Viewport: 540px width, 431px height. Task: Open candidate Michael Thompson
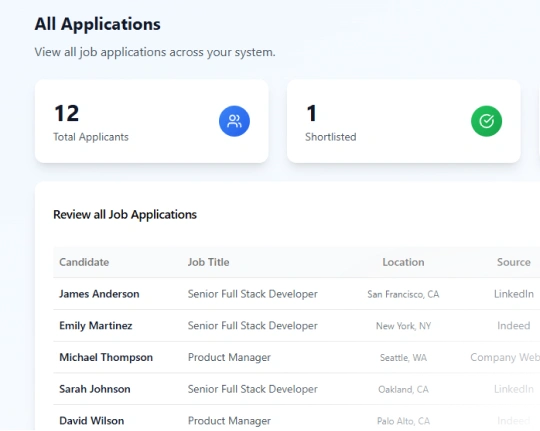tap(106, 357)
